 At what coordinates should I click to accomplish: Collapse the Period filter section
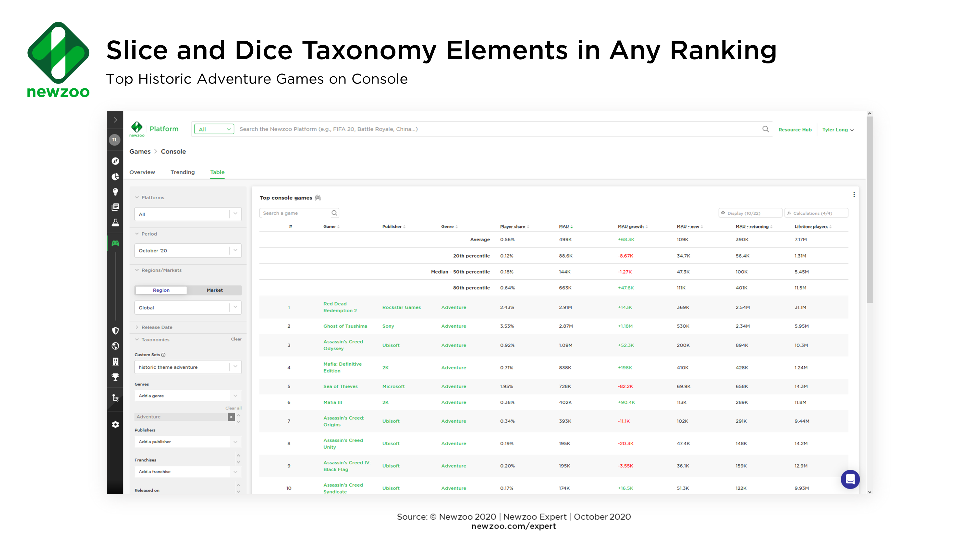click(x=146, y=234)
